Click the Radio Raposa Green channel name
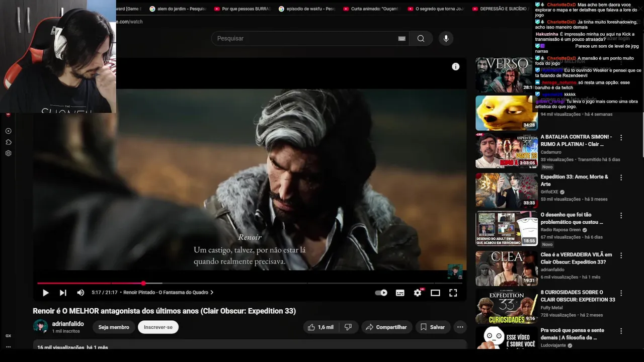This screenshot has height=362, width=644. point(560,230)
